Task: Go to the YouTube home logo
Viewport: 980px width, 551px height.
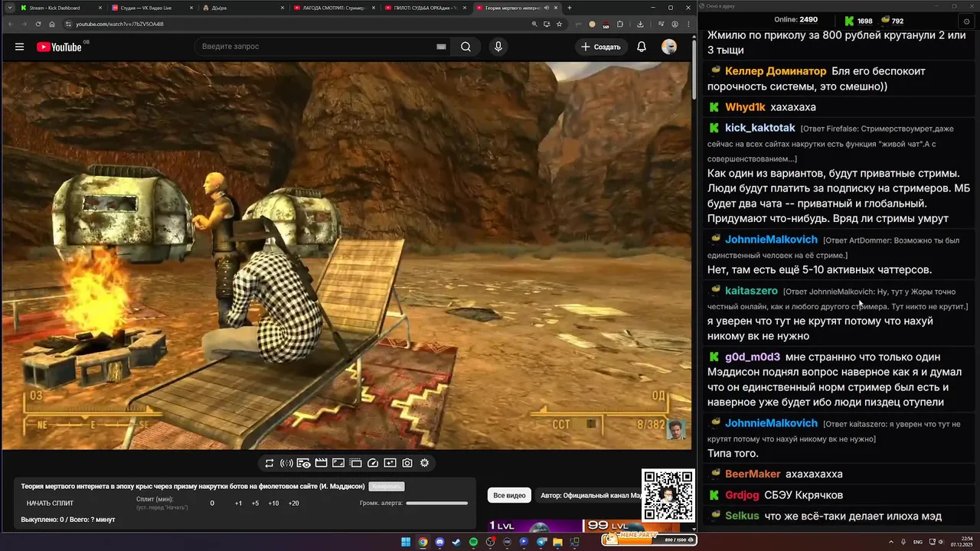Action: pos(59,47)
